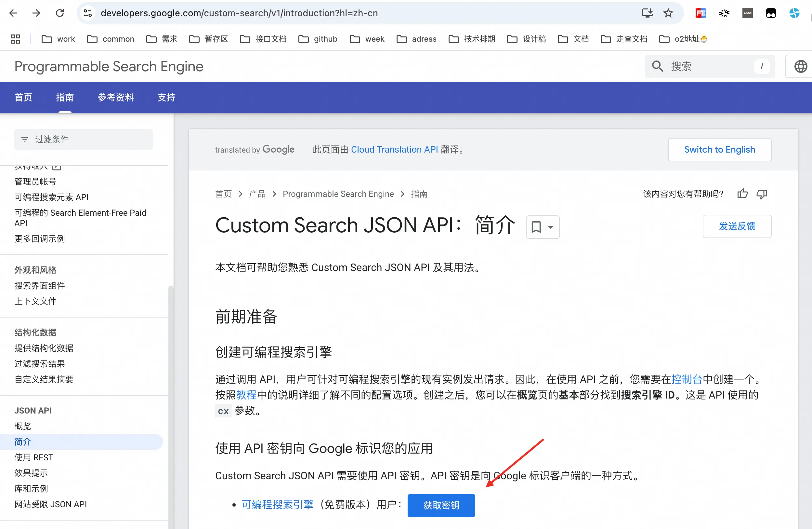Open the o2地址 bookmarks folder
Image resolution: width=812 pixels, height=529 pixels.
pos(683,39)
